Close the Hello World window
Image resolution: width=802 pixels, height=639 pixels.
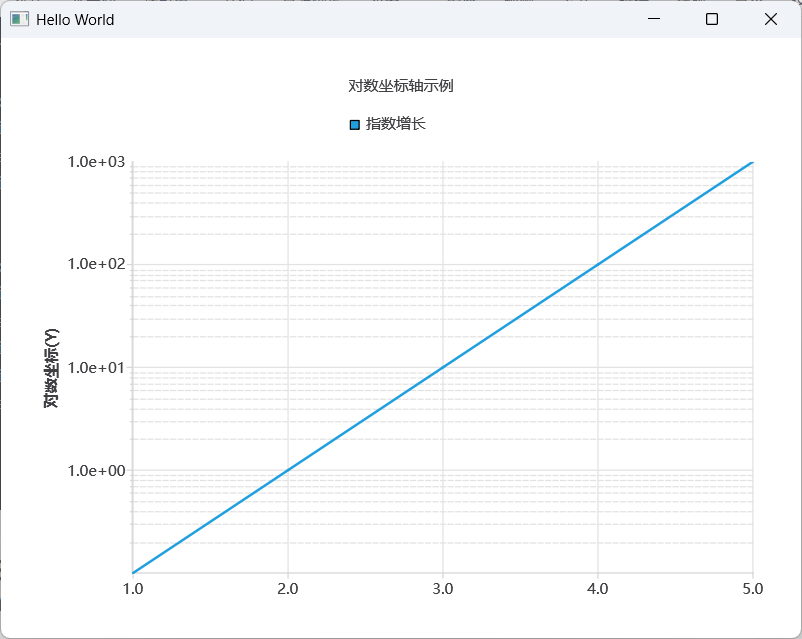click(x=771, y=19)
